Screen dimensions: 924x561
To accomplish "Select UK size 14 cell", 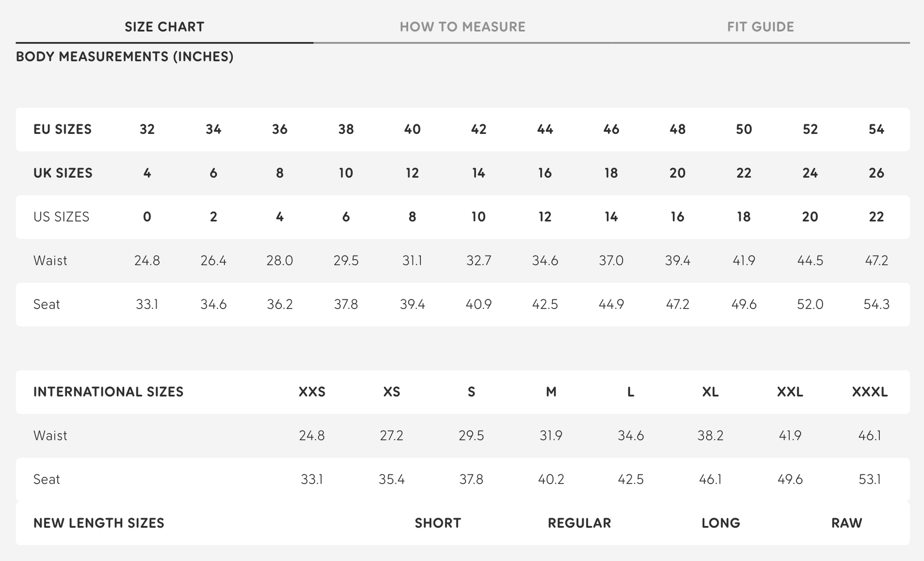I will (x=478, y=173).
